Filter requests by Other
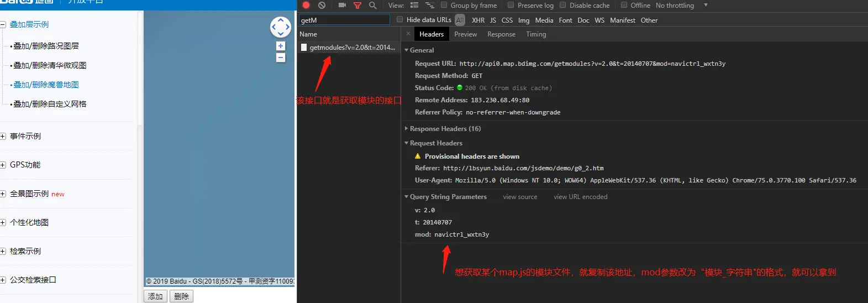Image resolution: width=868 pixels, height=303 pixels. tap(649, 20)
